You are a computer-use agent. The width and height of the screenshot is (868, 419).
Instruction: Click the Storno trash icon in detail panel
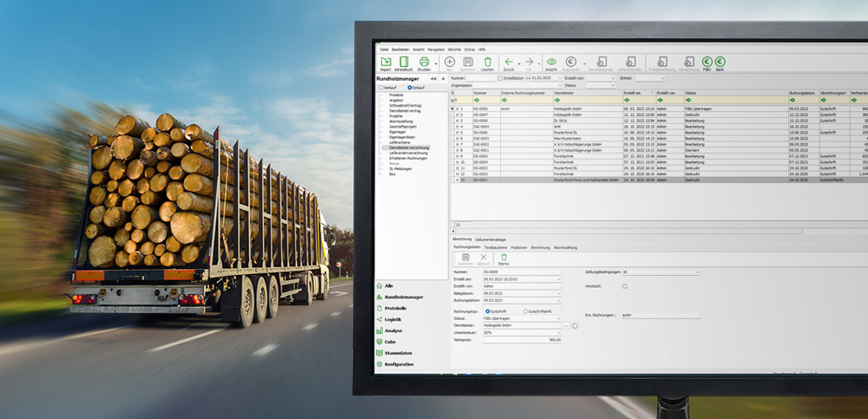503,259
